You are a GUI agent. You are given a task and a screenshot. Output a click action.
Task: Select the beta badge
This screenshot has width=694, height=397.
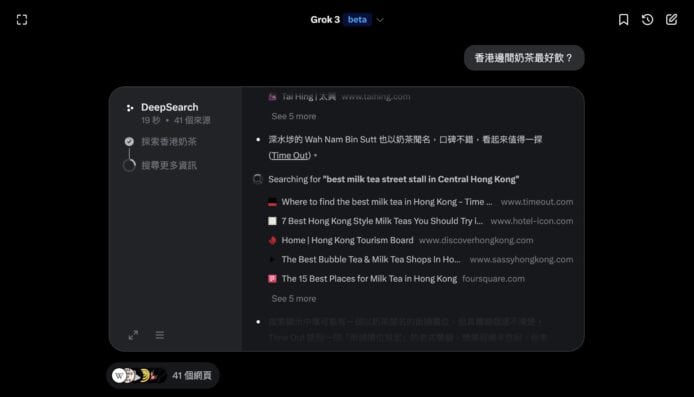point(357,19)
